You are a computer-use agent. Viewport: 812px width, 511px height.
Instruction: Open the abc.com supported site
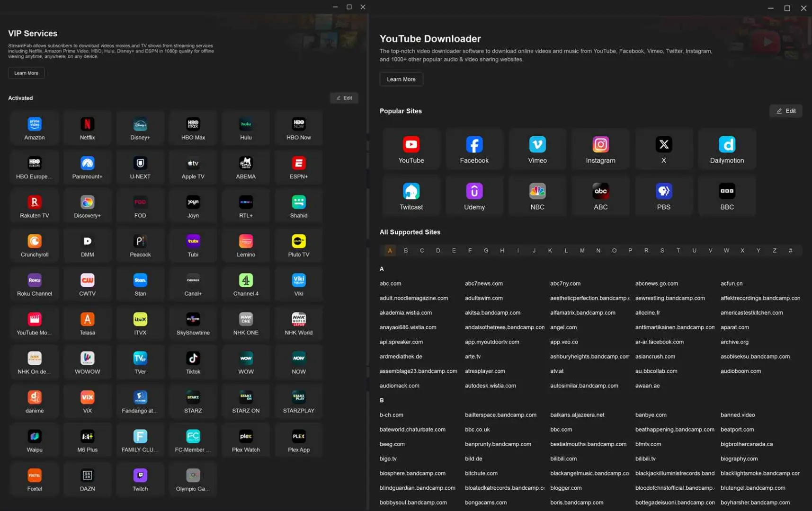coord(390,283)
